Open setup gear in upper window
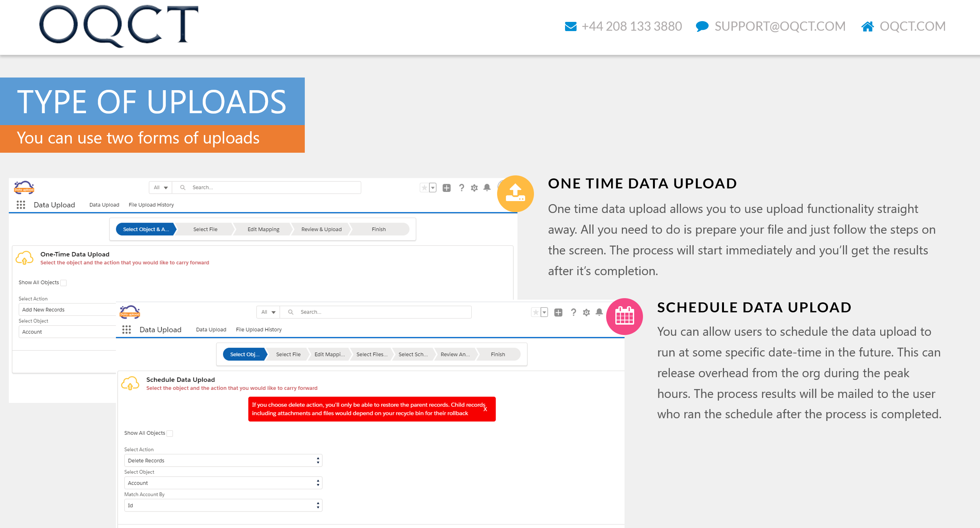980x528 pixels. tap(474, 188)
